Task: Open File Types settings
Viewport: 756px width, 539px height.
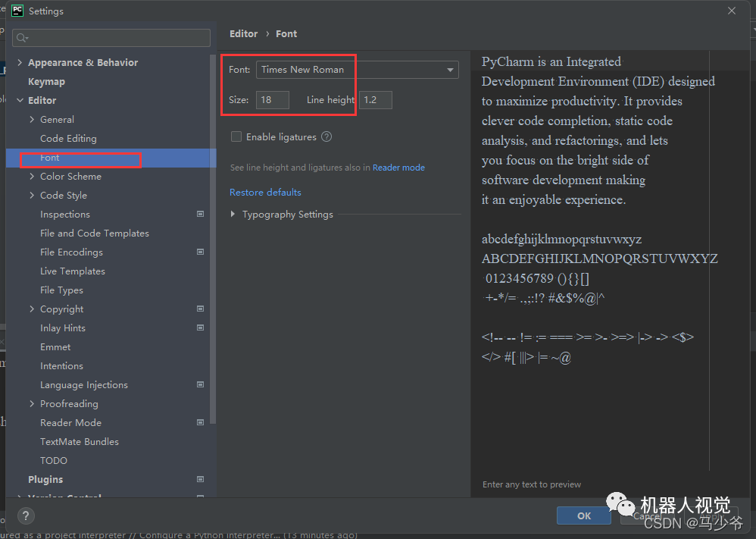Action: tap(61, 290)
